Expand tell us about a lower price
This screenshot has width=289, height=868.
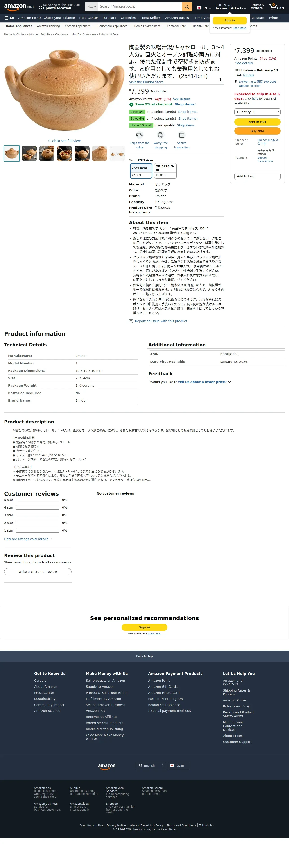(205, 382)
